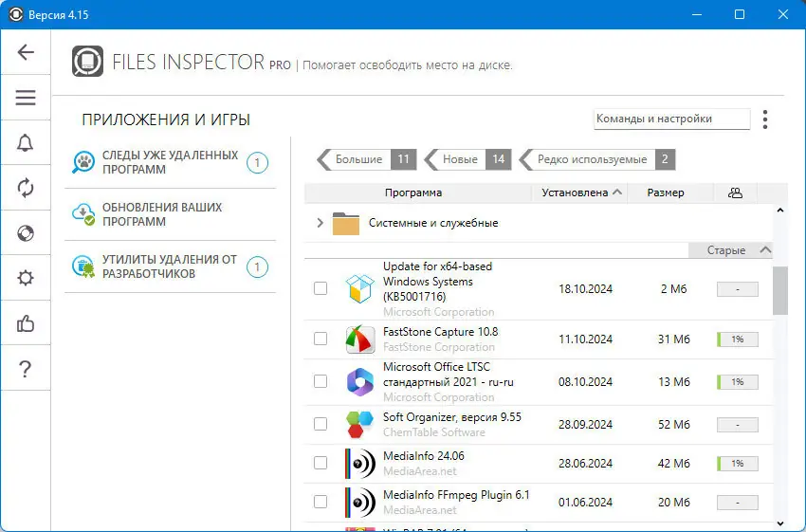Click the usage dash bar for Soft Organizer
This screenshot has width=806, height=532.
pyautogui.click(x=738, y=425)
